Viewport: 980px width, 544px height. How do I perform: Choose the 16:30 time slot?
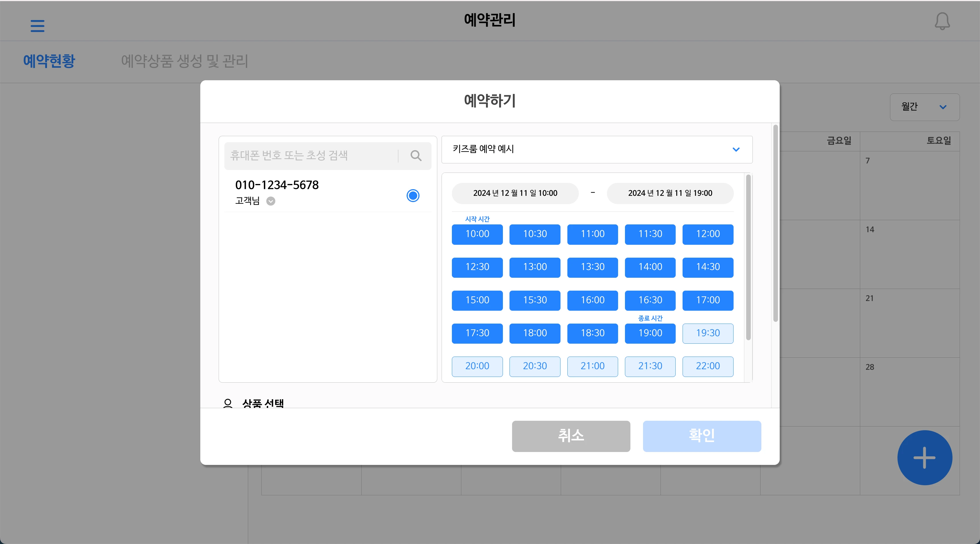pos(650,301)
